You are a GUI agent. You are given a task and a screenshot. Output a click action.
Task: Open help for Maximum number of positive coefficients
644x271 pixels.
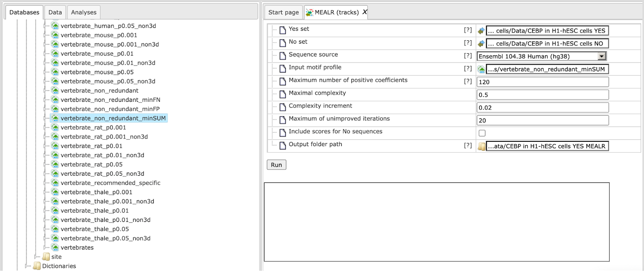468,81
